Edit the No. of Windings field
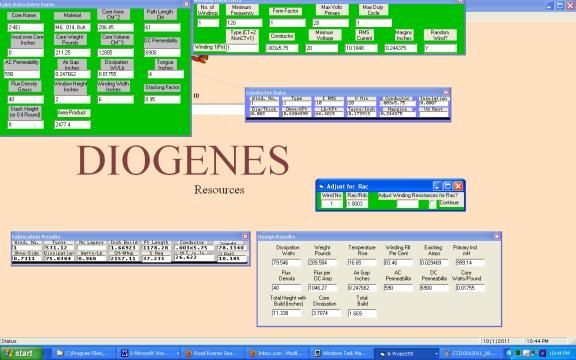This screenshot has width=576, height=360. (208, 23)
